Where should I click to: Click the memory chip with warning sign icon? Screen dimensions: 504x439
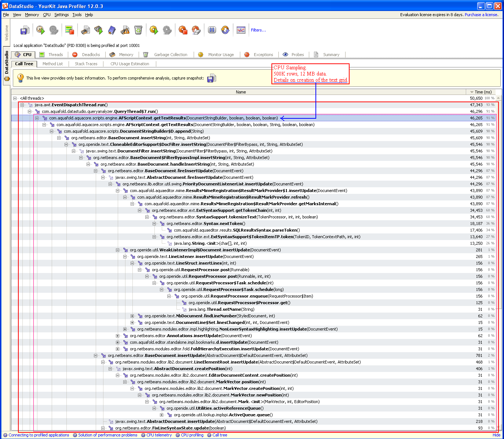pyautogui.click(x=125, y=30)
